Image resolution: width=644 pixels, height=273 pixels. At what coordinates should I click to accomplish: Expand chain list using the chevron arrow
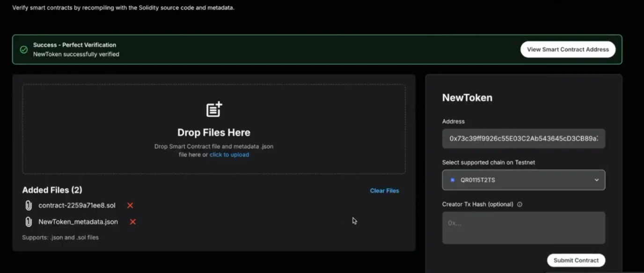pos(596,180)
